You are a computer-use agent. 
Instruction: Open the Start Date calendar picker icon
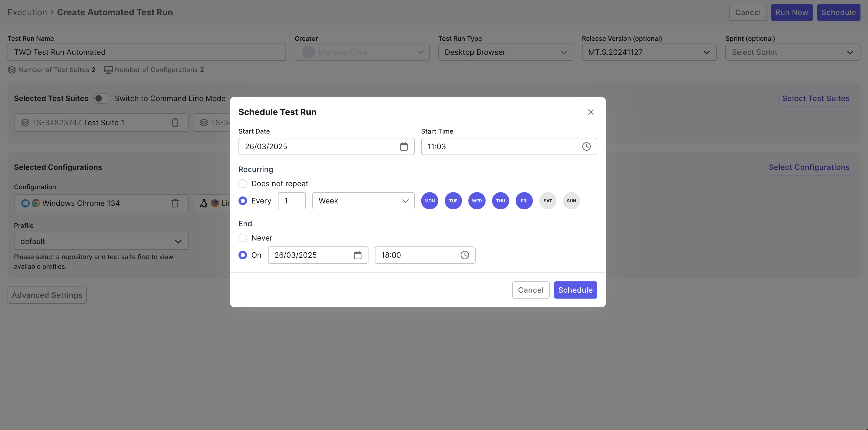[404, 146]
